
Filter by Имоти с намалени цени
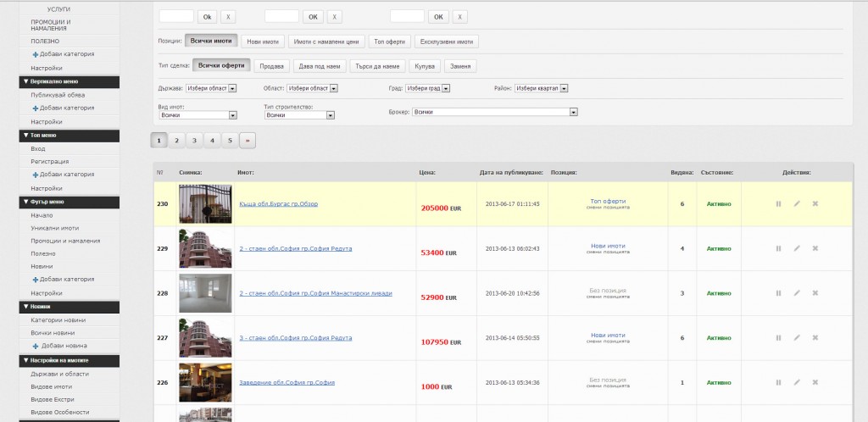(x=326, y=42)
